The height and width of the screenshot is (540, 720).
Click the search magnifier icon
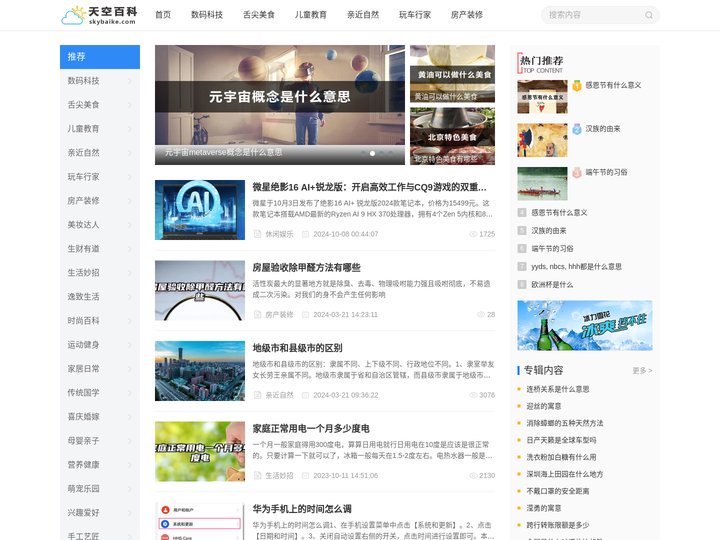click(648, 15)
